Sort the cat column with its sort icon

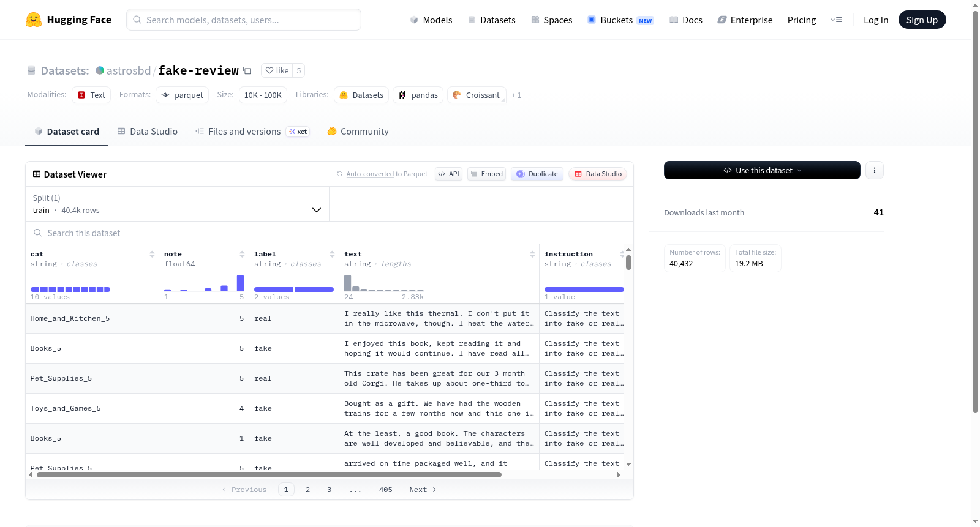152,254
